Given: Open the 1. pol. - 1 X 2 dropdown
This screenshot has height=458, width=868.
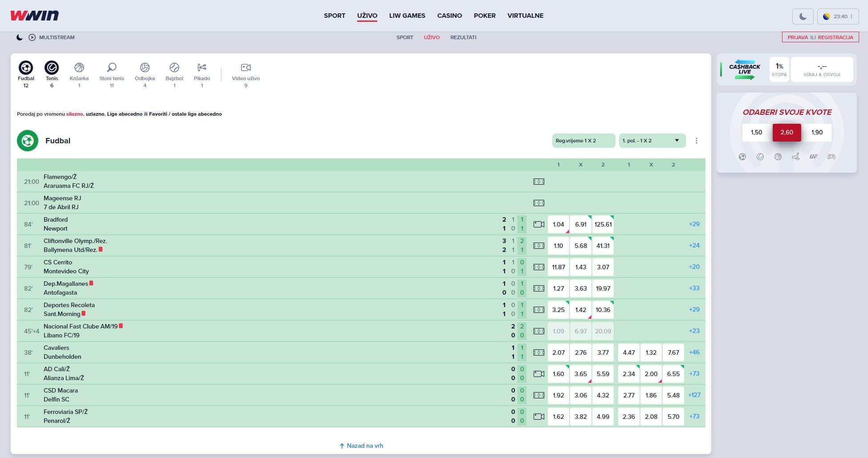Looking at the screenshot, I should pyautogui.click(x=652, y=141).
